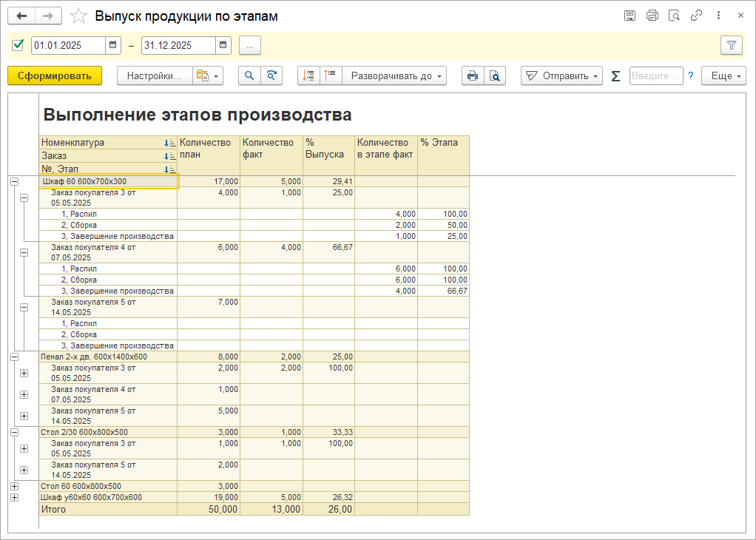Open the Еще menu
Image resolution: width=756 pixels, height=540 pixels.
tap(723, 75)
